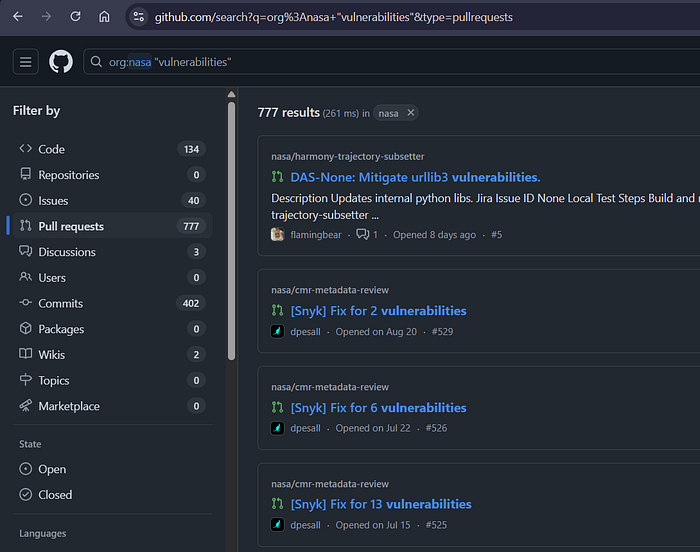
Task: Open nasa/harmony-trajectory-subsetter repository link
Action: (348, 156)
